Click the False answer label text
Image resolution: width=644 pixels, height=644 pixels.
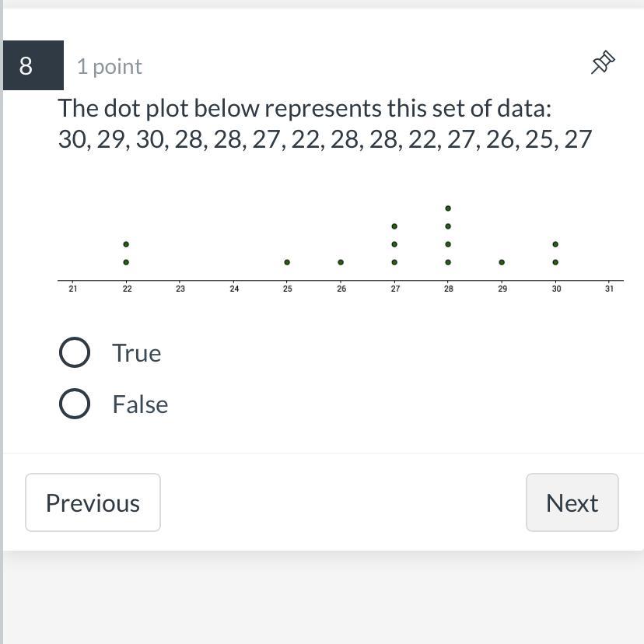pyautogui.click(x=140, y=404)
